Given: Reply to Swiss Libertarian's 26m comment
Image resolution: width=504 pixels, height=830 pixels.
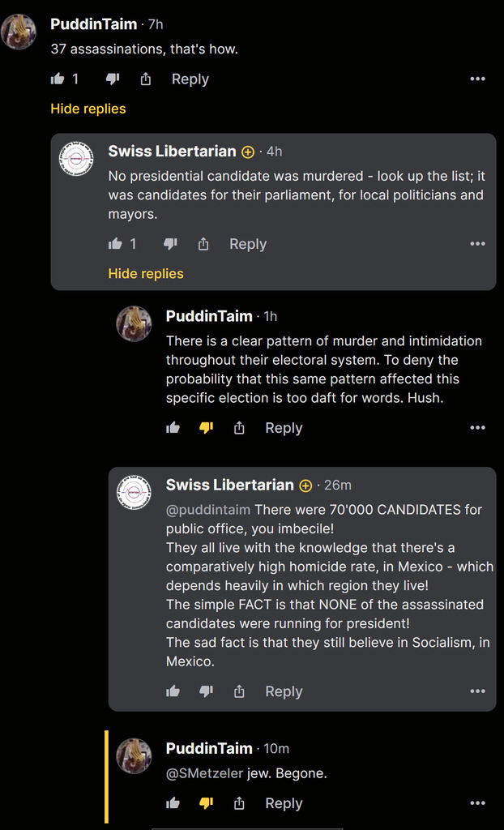Looking at the screenshot, I should pos(284,691).
